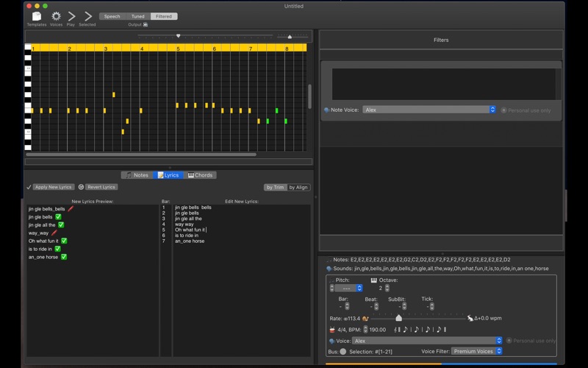The width and height of the screenshot is (588, 368).
Task: Click the speech bubble icon beside Sounds
Action: coord(329,269)
